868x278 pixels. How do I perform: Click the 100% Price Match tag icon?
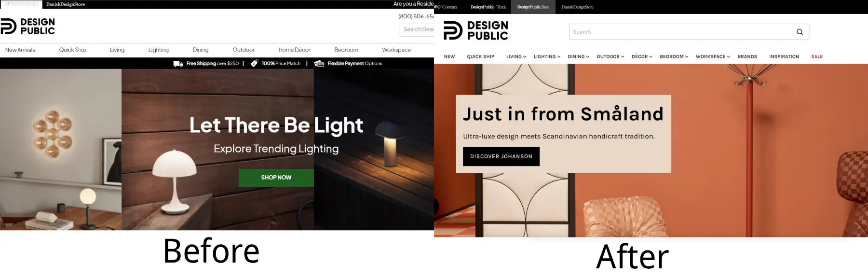coord(254,64)
